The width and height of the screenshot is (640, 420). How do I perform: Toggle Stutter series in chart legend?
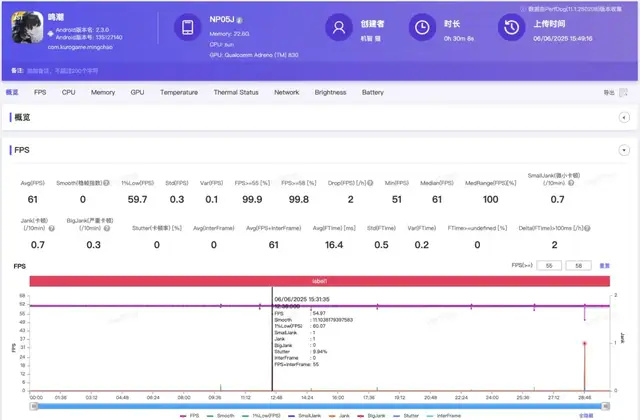[x=406, y=416]
